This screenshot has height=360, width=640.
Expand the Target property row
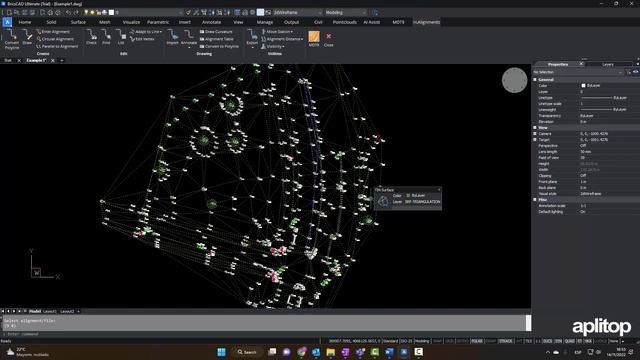click(x=535, y=140)
